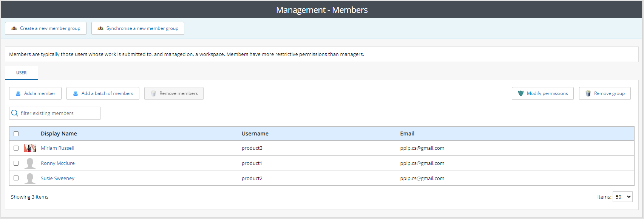Open the Items per page dropdown
This screenshot has height=219, width=644.
click(622, 197)
